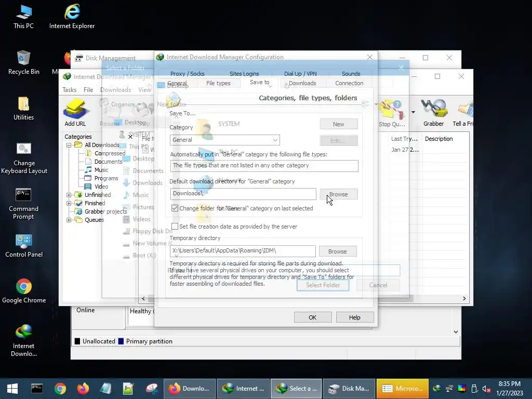The width and height of the screenshot is (532, 399).
Task: Click the Stop Queue toolbar icon
Action: (x=392, y=113)
